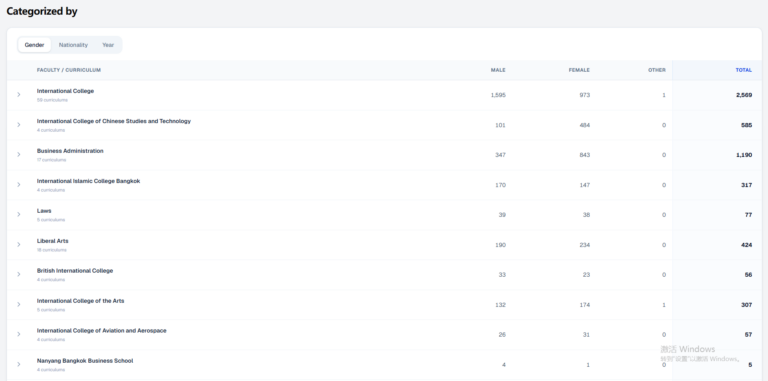Click the 17 curriculums subtitle
The image size is (768, 381).
tap(51, 160)
